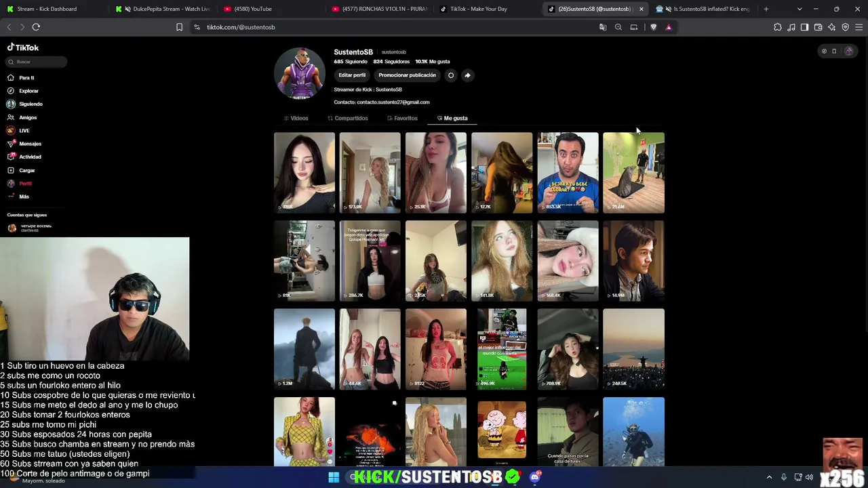Open the browser hamburger menu
Image resolution: width=868 pixels, height=488 pixels.
[x=859, y=27]
